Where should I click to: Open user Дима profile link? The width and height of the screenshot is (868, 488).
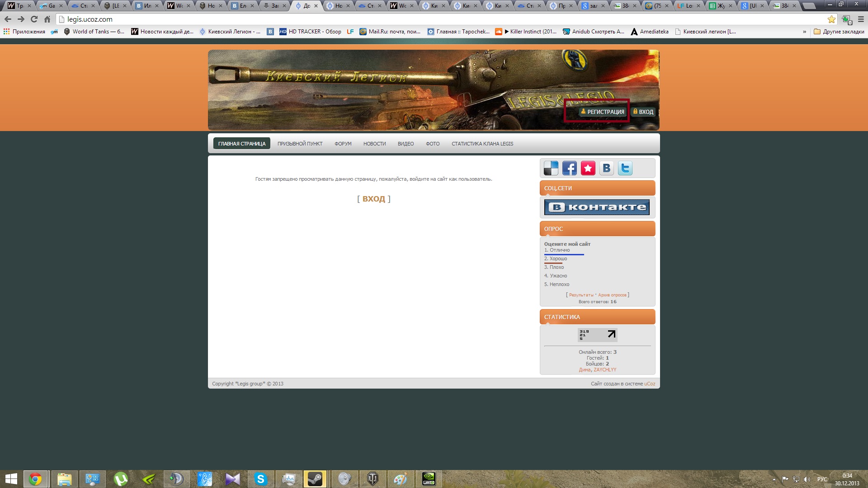585,370
